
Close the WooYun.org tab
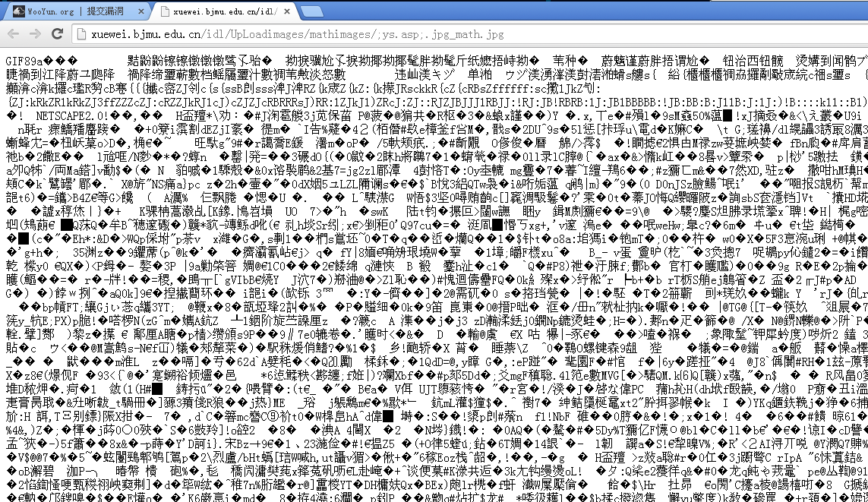pos(140,11)
